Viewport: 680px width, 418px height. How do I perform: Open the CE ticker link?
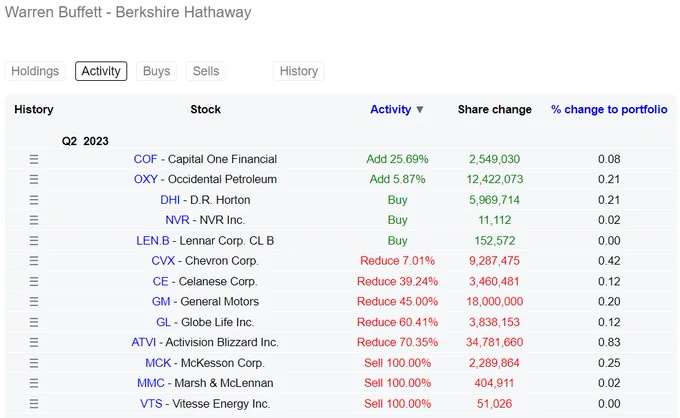(x=160, y=281)
